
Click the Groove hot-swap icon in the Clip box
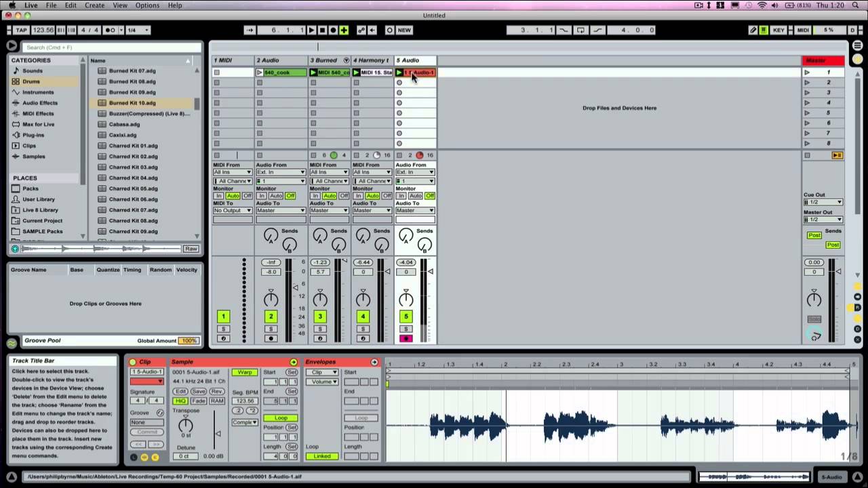(160, 413)
